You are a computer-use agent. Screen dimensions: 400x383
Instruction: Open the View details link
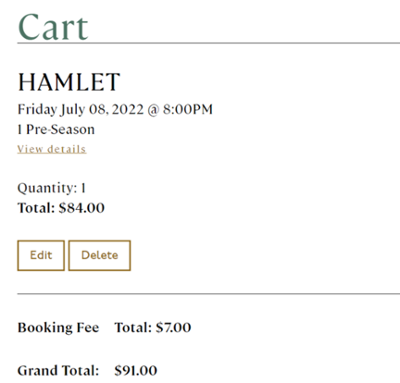52,149
